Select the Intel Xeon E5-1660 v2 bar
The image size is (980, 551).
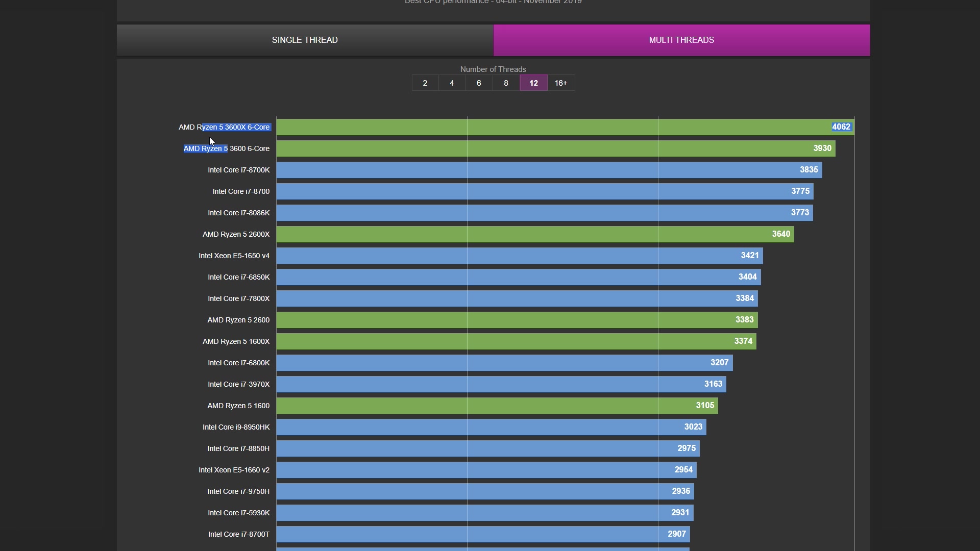coord(486,470)
